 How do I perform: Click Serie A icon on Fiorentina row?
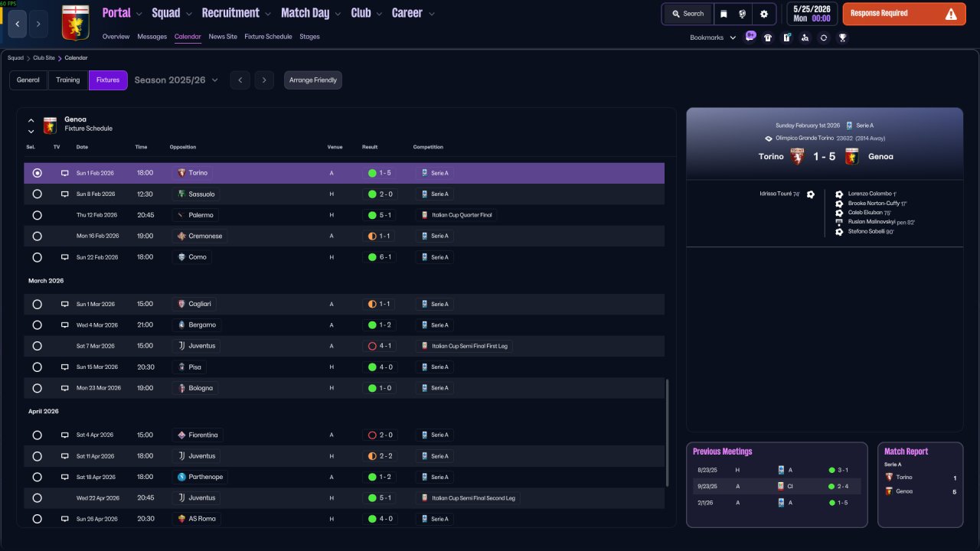[425, 435]
